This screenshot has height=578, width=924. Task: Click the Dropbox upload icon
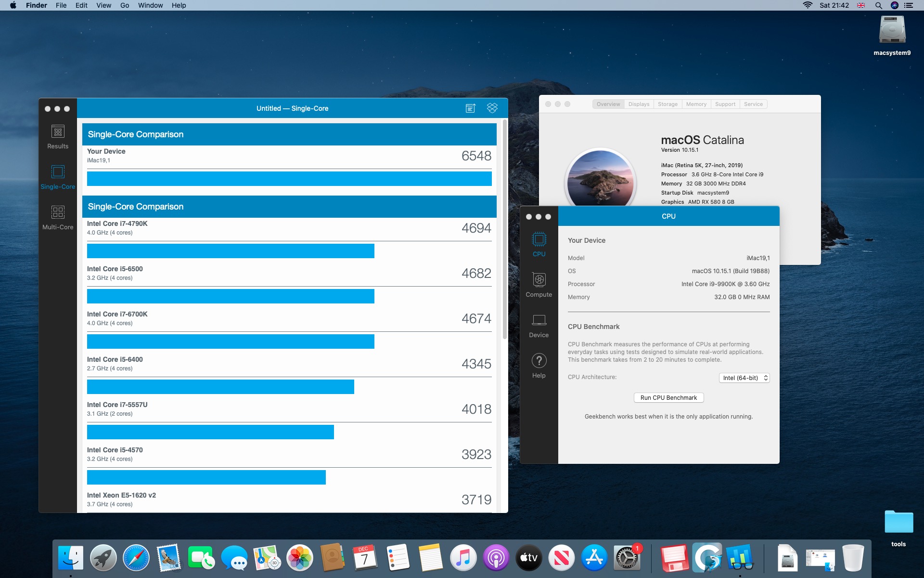[x=492, y=108]
